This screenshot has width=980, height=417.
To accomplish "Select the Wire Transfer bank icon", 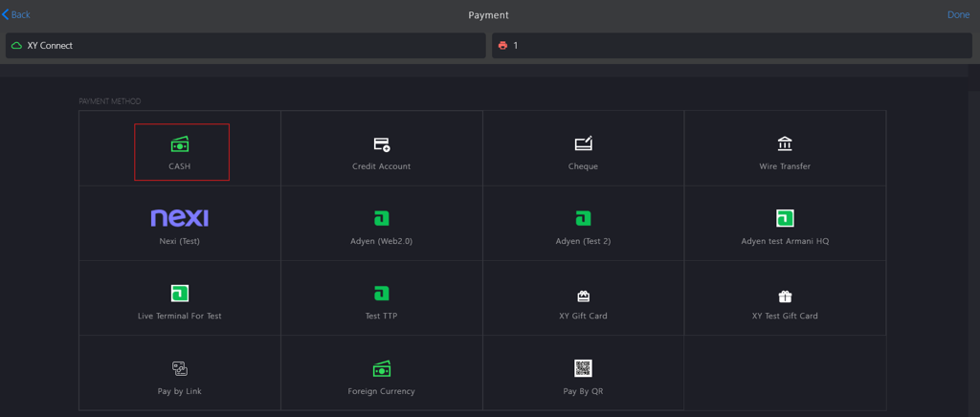I will pyautogui.click(x=785, y=144).
